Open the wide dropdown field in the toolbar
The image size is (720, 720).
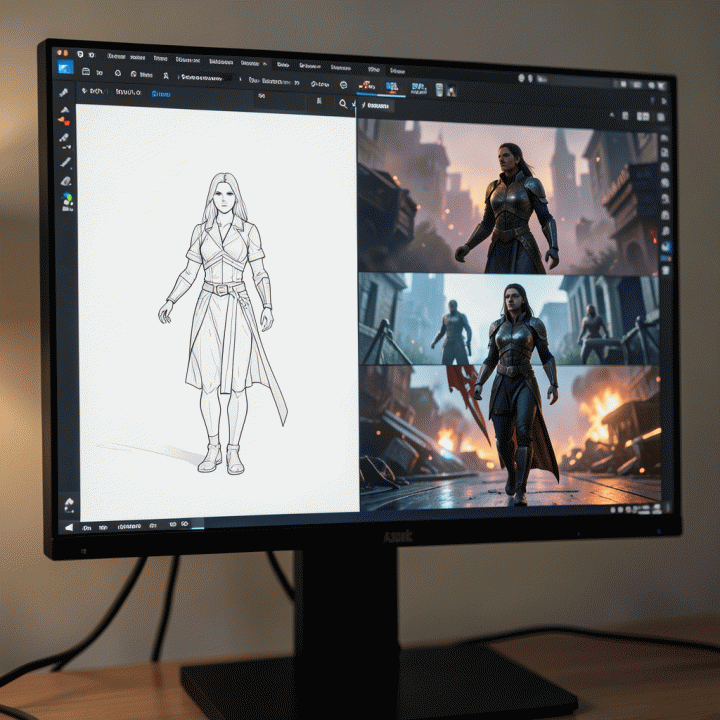click(207, 78)
